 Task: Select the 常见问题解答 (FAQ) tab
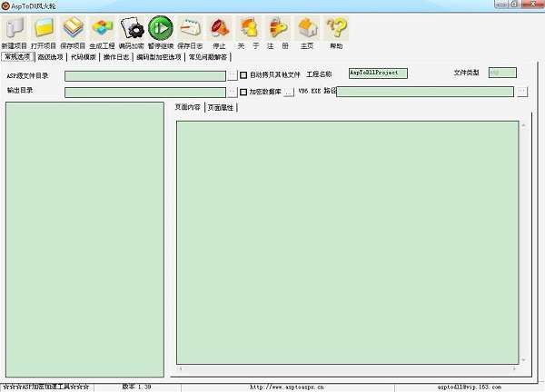tap(208, 57)
